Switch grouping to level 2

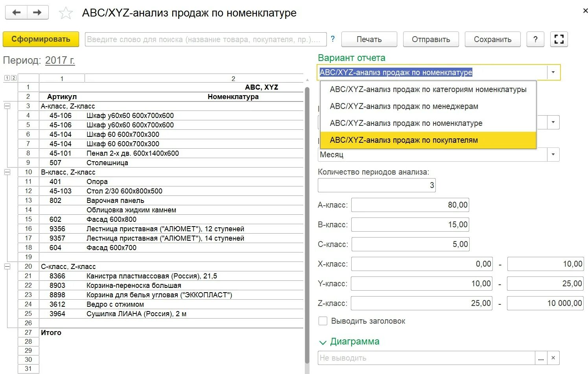[13, 78]
